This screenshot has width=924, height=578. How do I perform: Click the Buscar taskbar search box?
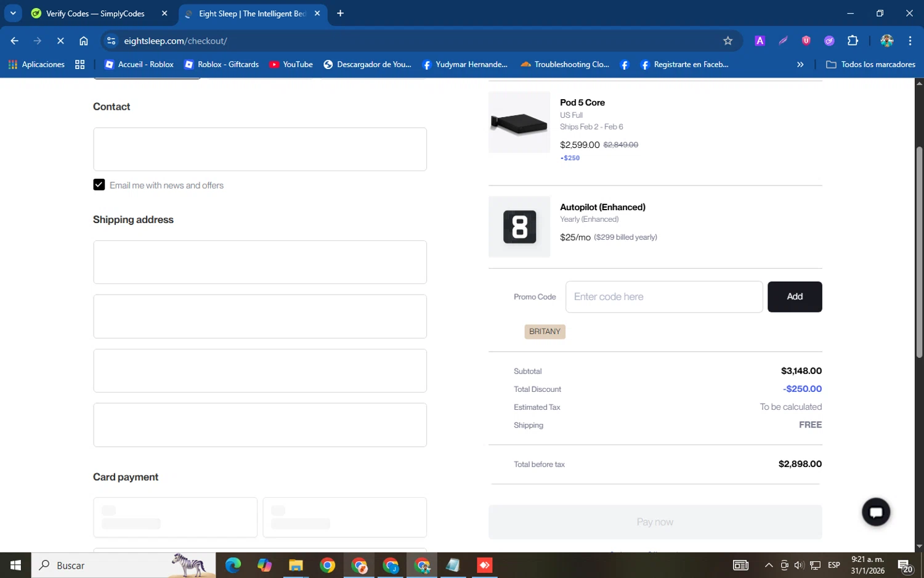123,565
